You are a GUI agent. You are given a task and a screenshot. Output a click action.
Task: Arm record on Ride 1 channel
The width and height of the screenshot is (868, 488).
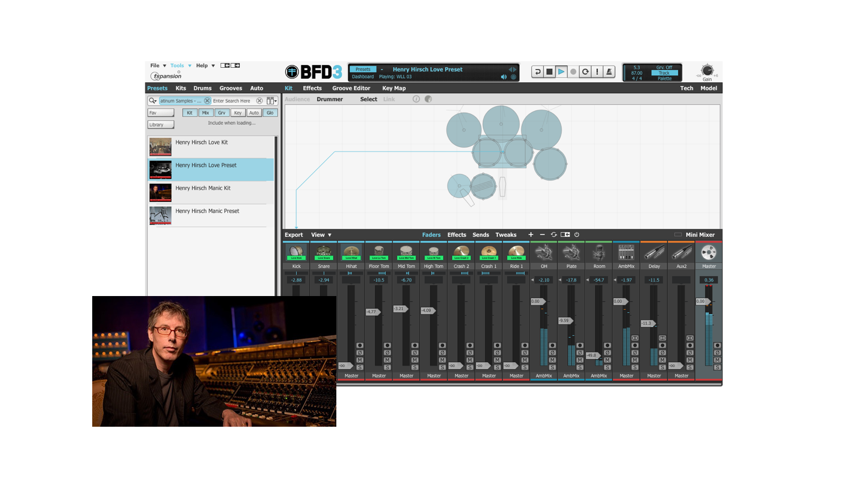click(x=525, y=345)
